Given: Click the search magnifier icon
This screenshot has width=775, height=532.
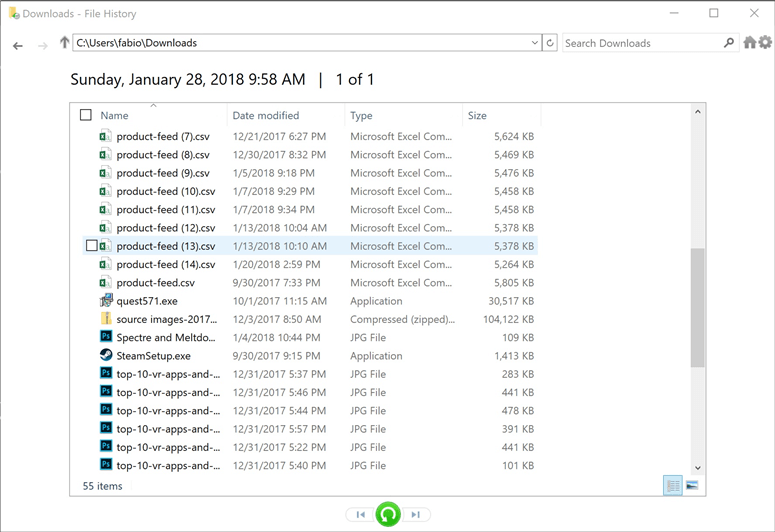Looking at the screenshot, I should (x=729, y=43).
